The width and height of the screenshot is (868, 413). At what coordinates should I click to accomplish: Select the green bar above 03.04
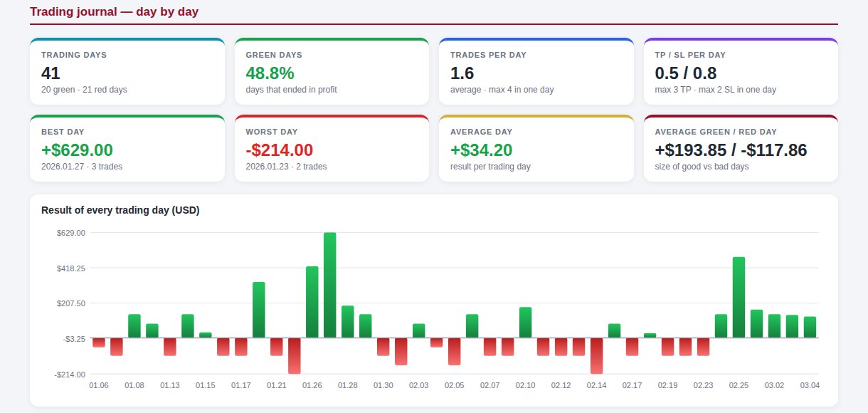pos(810,327)
